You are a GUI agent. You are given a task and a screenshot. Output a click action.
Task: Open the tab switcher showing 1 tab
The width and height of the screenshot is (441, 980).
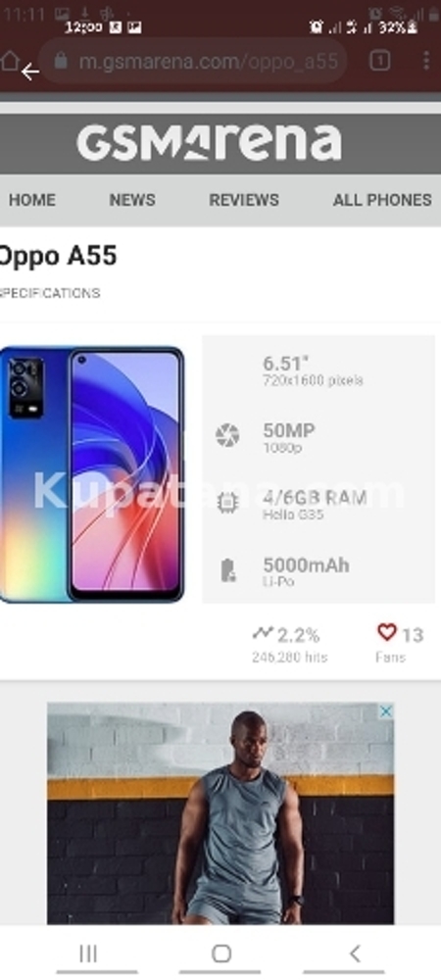379,60
